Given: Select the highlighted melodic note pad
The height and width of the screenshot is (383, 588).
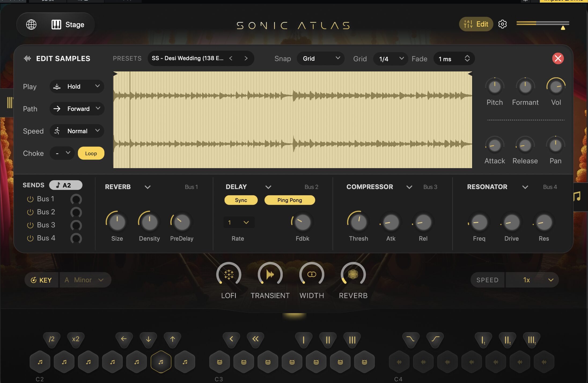Looking at the screenshot, I should [161, 362].
